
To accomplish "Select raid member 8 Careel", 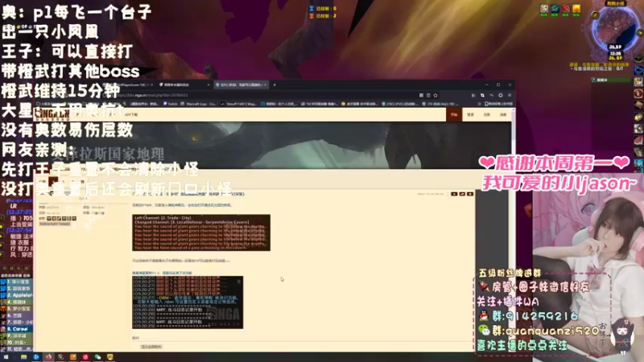I will point(16,329).
